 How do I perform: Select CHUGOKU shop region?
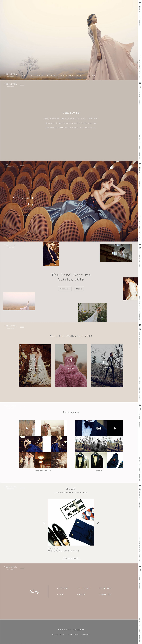84,588
